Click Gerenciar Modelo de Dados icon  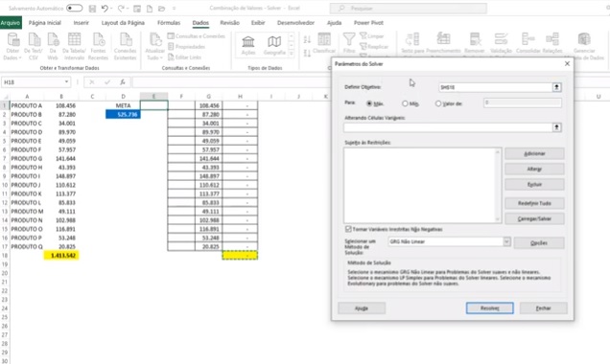(x=584, y=39)
